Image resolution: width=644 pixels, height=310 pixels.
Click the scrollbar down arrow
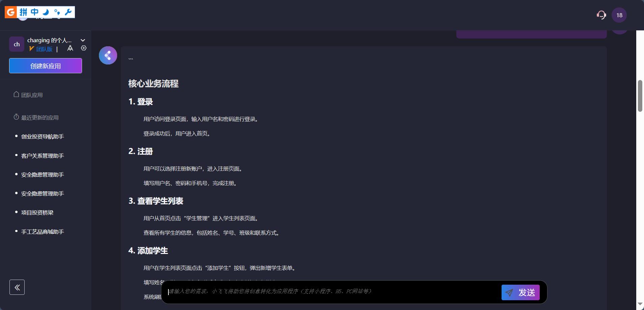640,304
